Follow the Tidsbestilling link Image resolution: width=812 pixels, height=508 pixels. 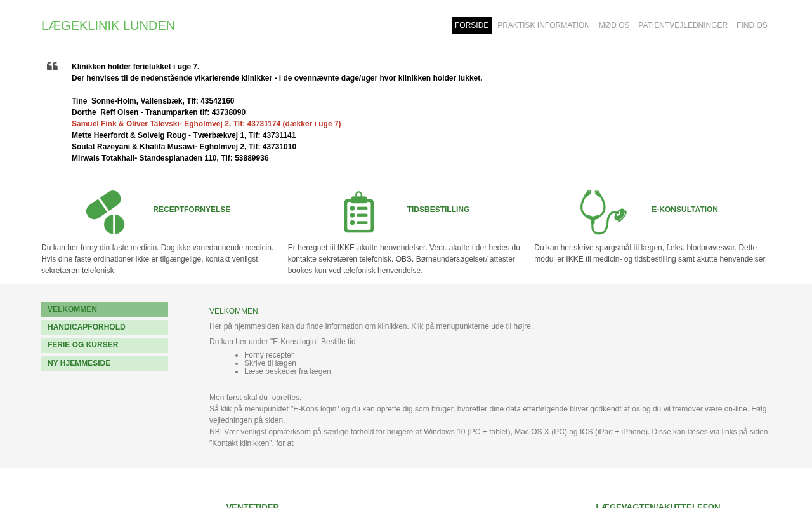(438, 210)
